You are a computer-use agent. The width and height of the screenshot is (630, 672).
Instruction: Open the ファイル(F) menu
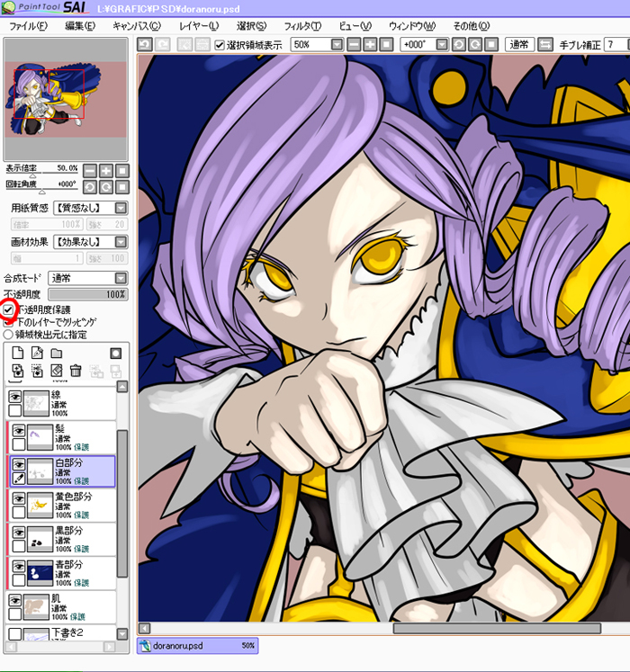pyautogui.click(x=28, y=26)
